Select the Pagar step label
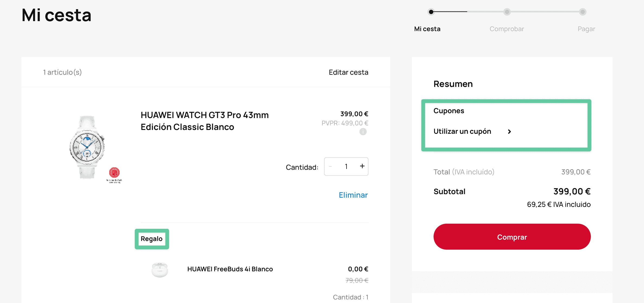 (586, 29)
